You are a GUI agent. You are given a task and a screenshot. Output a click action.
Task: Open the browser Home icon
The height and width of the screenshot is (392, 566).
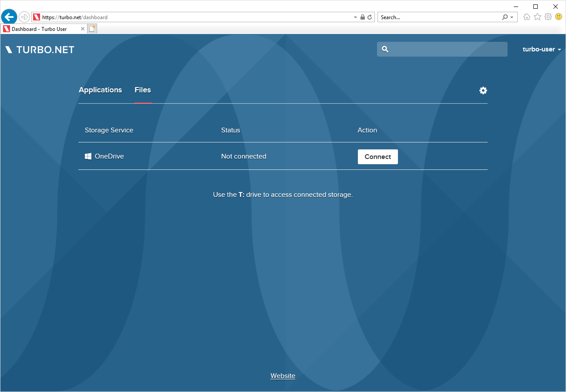526,17
